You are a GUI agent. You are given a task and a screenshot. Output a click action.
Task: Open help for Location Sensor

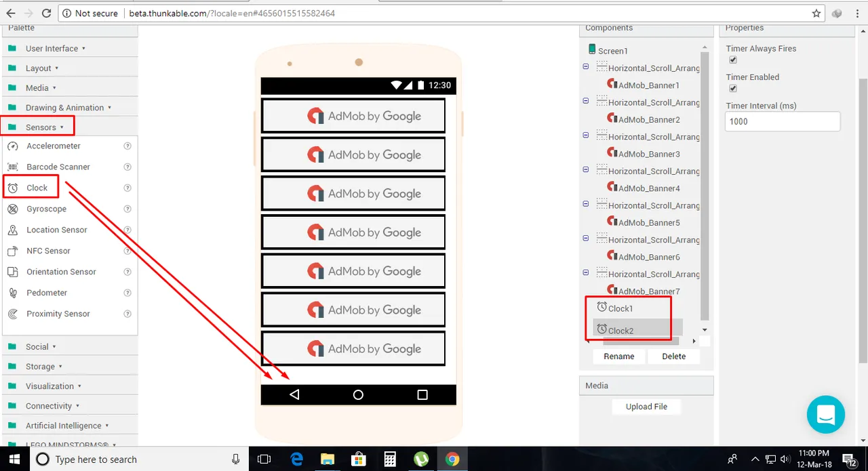pyautogui.click(x=127, y=230)
